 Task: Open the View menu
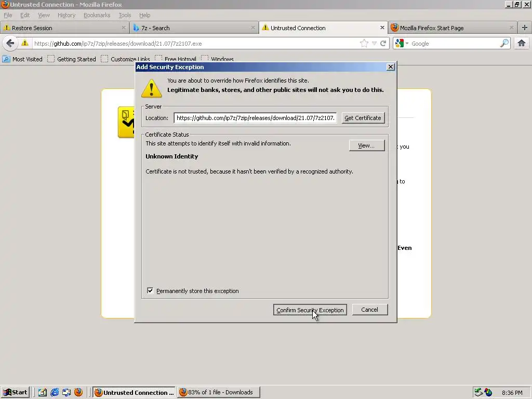click(44, 15)
